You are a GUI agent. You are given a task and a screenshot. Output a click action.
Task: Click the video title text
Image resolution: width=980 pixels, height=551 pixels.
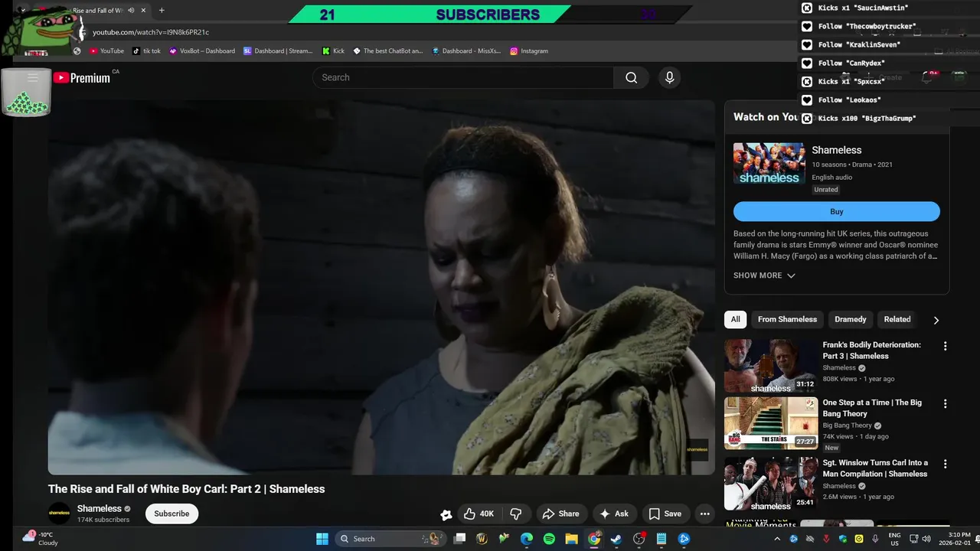[x=186, y=489]
